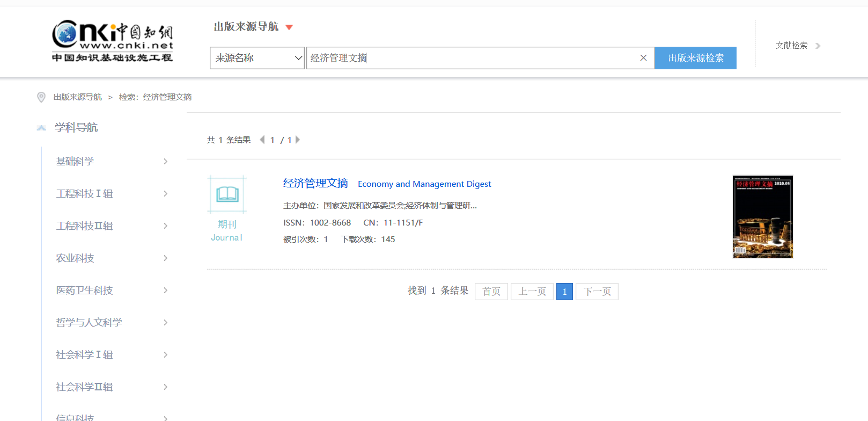Expand the 农业科技 category chevron
Screen dimensions: 868x421
pos(166,258)
